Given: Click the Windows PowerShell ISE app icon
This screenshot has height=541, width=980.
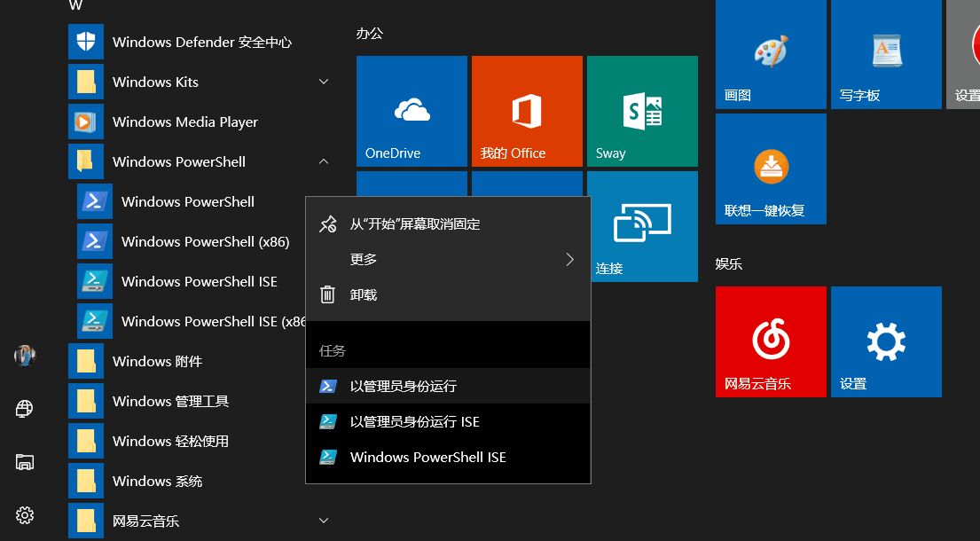Looking at the screenshot, I should tap(94, 282).
